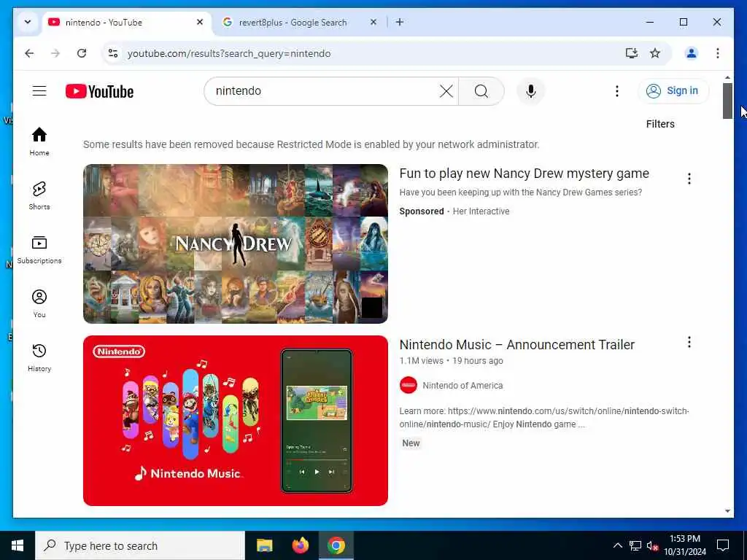Click the Chrome address bar URL
The width and height of the screenshot is (747, 560).
point(229,53)
